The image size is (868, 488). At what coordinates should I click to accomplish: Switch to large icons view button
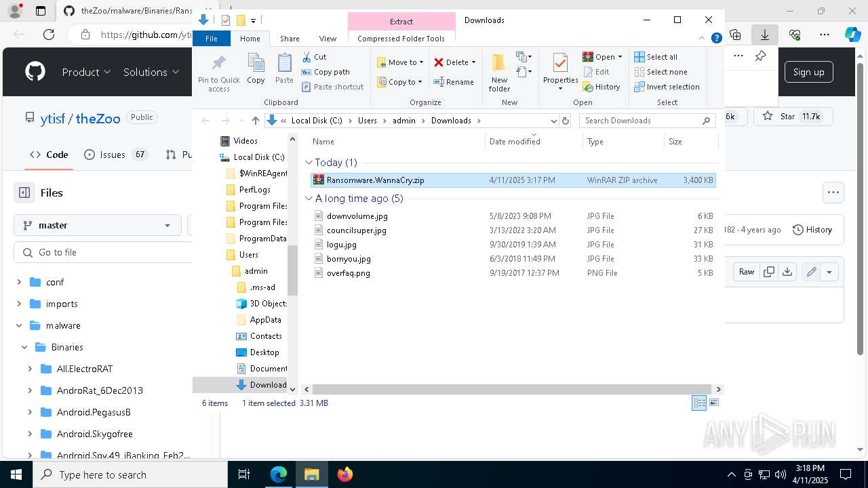(713, 403)
